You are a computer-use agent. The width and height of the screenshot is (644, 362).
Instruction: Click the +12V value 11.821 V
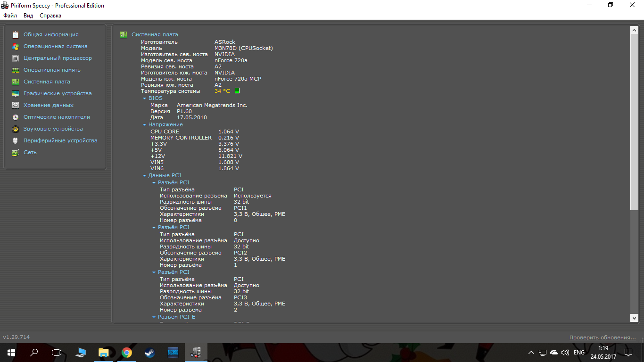231,156
